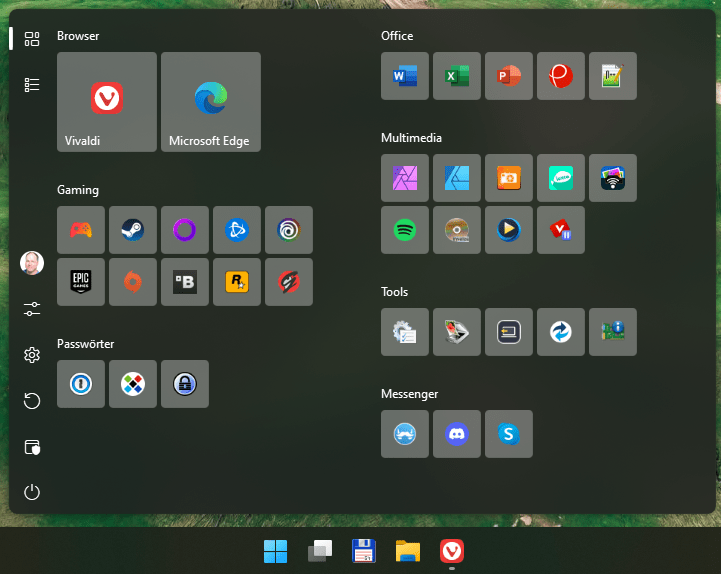
Task: Open the mustache face messenger tile
Action: [x=405, y=434]
